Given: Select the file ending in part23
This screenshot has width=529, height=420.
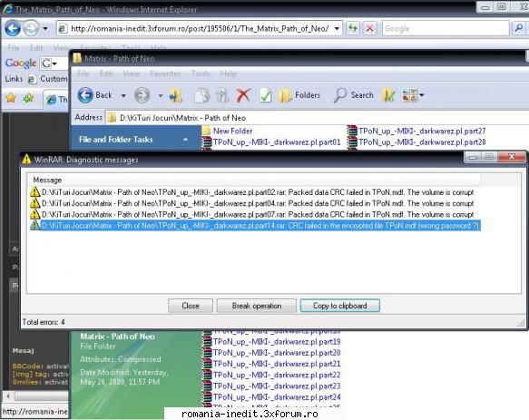Looking at the screenshot, I should coord(271,386).
